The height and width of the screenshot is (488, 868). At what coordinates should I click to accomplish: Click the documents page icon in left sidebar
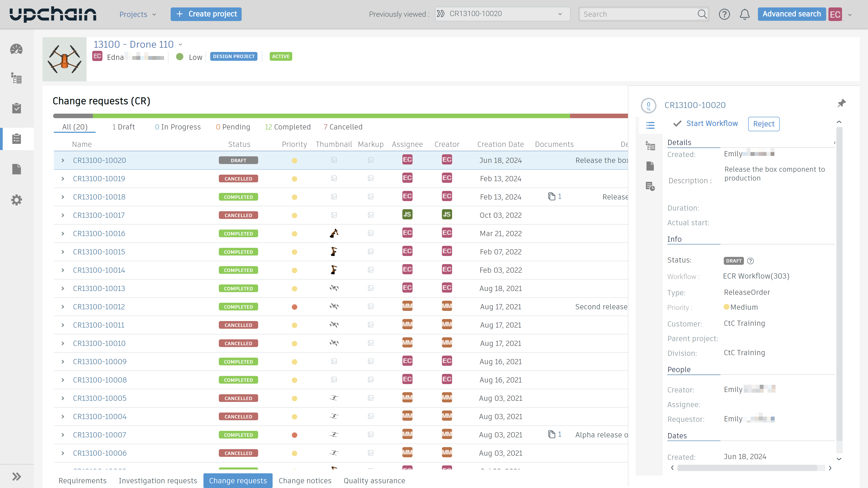point(16,169)
